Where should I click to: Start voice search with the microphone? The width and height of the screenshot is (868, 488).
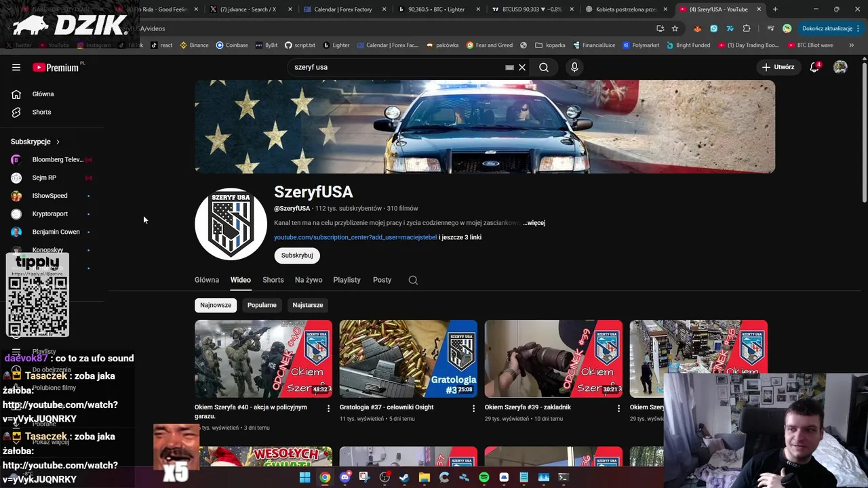574,67
